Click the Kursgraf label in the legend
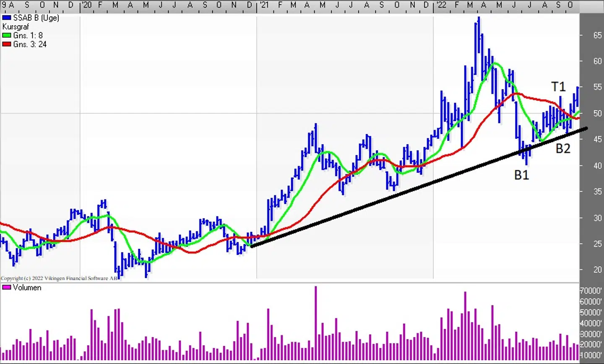 pyautogui.click(x=16, y=27)
